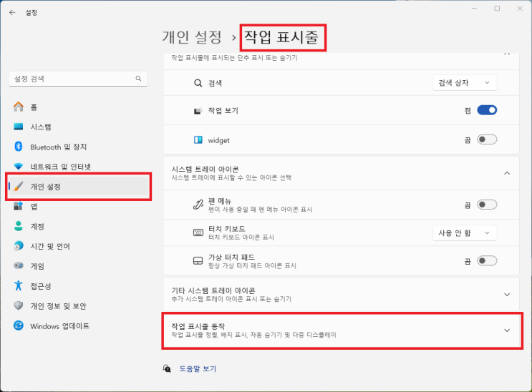The height and width of the screenshot is (392, 532).
Task: Open 홈 in the sidebar
Action: coord(78,107)
